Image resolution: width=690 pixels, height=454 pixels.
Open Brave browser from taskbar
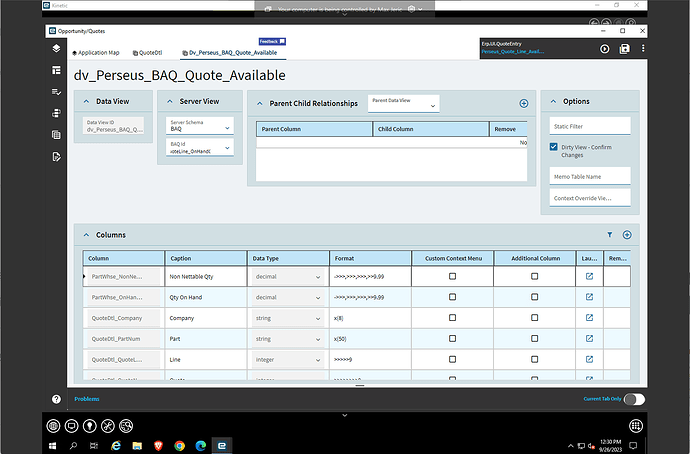click(158, 446)
